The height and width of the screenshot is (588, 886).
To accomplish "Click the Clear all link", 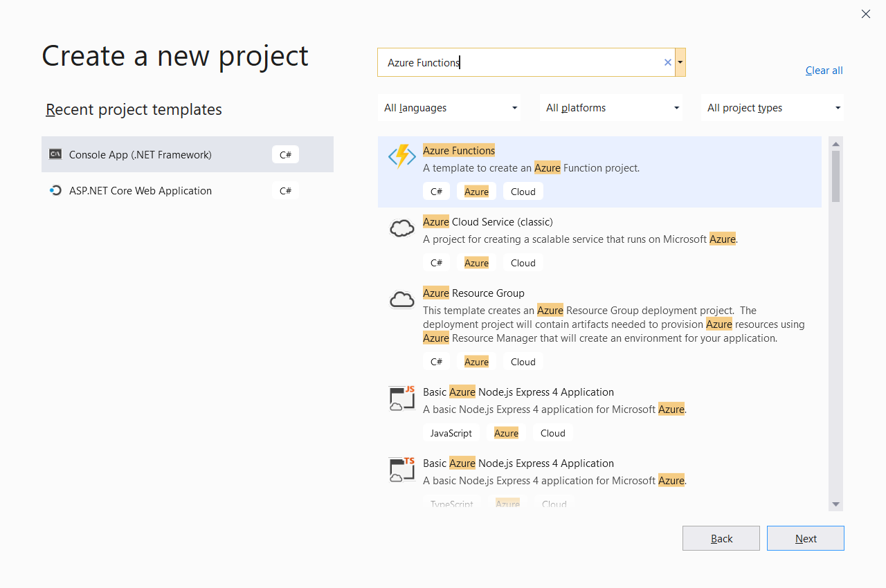I will point(824,71).
